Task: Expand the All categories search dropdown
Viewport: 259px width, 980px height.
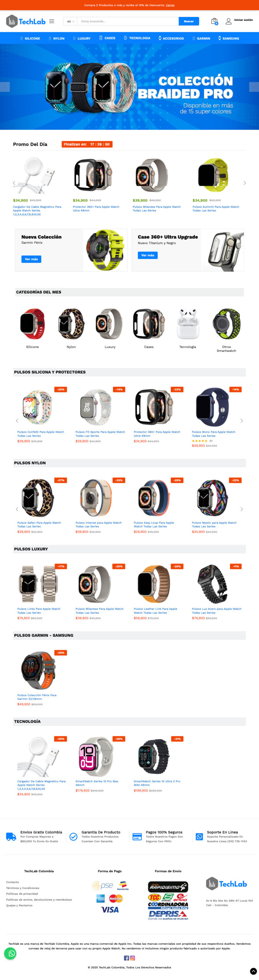Action: [70, 21]
